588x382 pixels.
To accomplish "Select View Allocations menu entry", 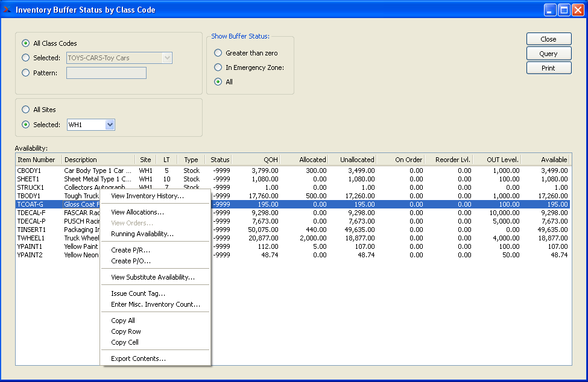I will 137,212.
